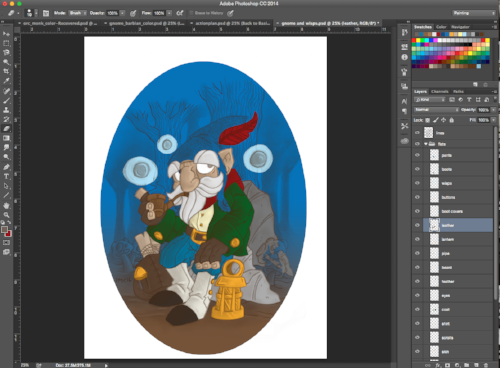The image size is (500, 368).
Task: Toggle lock transparent pixels
Action: click(428, 120)
